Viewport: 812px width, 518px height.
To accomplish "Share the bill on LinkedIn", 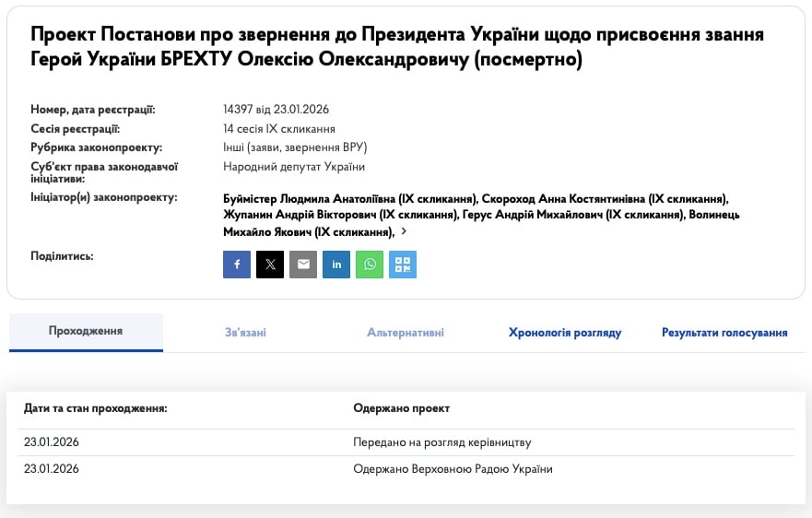I will [336, 265].
